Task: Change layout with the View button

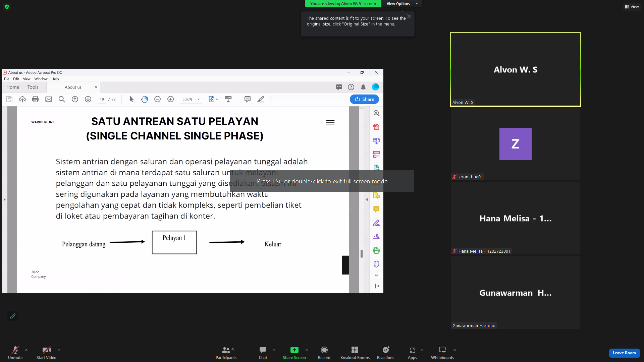Action: click(x=632, y=7)
